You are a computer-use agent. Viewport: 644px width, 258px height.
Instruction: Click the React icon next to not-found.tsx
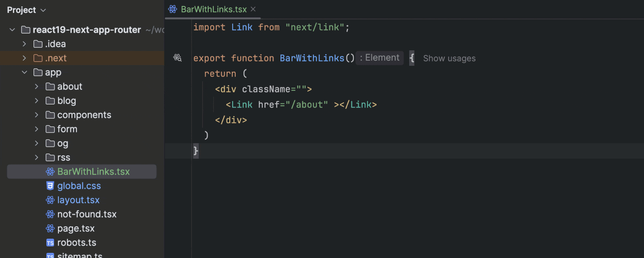[x=50, y=214]
